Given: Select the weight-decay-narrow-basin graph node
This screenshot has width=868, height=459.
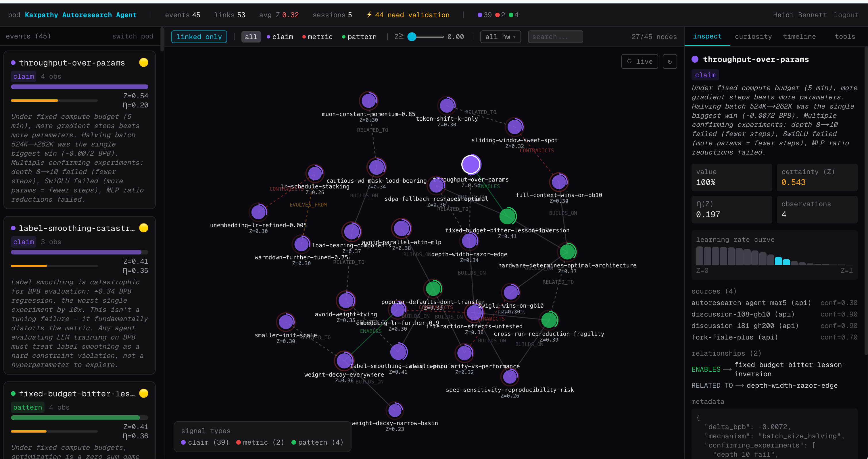Looking at the screenshot, I should click(x=395, y=410).
